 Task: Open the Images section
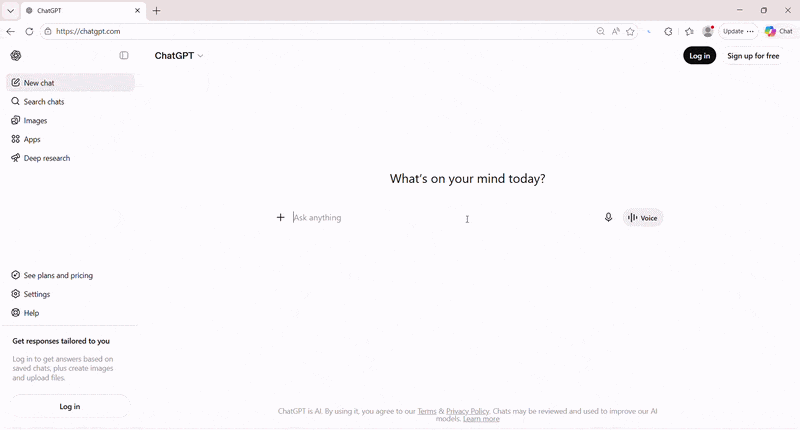click(70, 120)
